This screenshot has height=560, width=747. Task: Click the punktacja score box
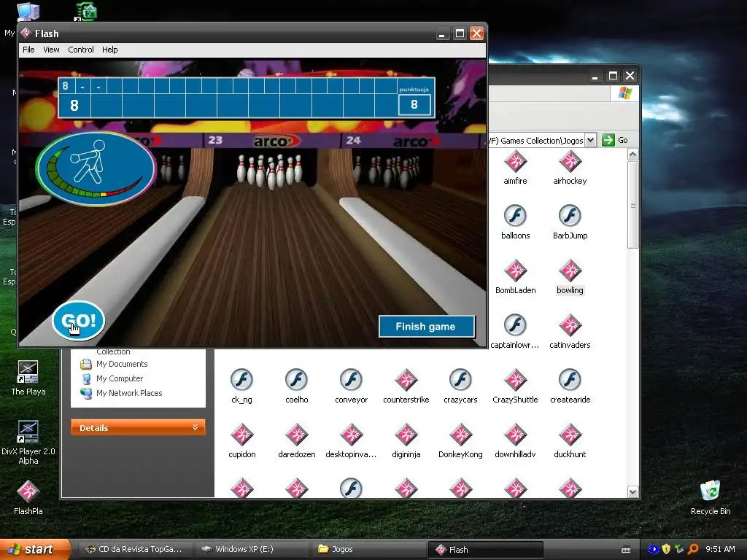tap(414, 104)
